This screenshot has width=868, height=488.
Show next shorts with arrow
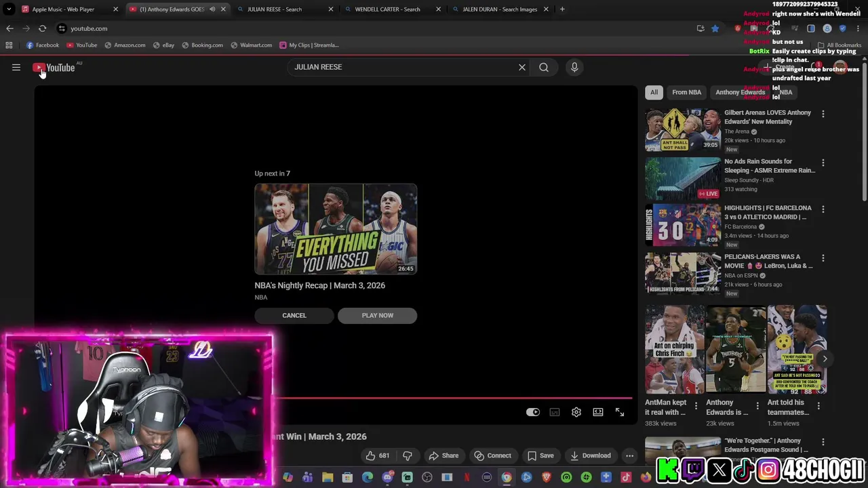(x=825, y=359)
